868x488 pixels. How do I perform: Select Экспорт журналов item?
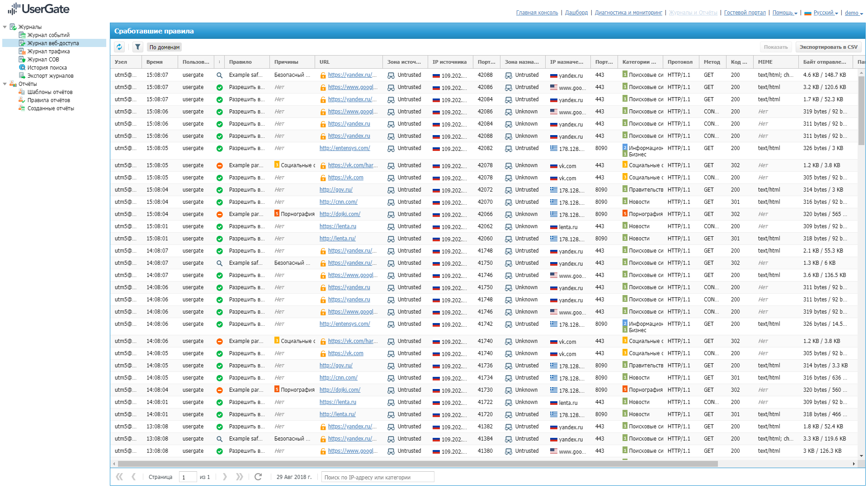click(50, 76)
